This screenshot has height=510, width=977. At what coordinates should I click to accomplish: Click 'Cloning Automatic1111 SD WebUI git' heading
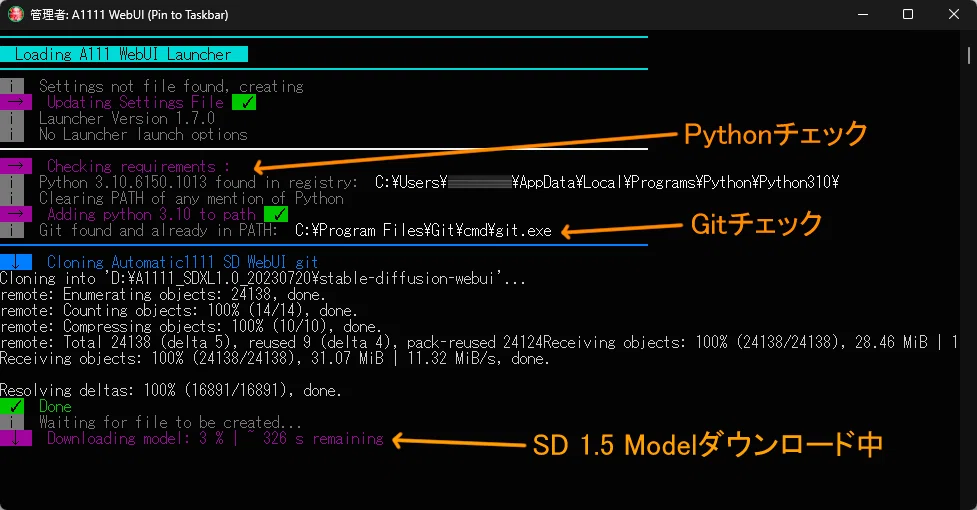click(x=183, y=262)
